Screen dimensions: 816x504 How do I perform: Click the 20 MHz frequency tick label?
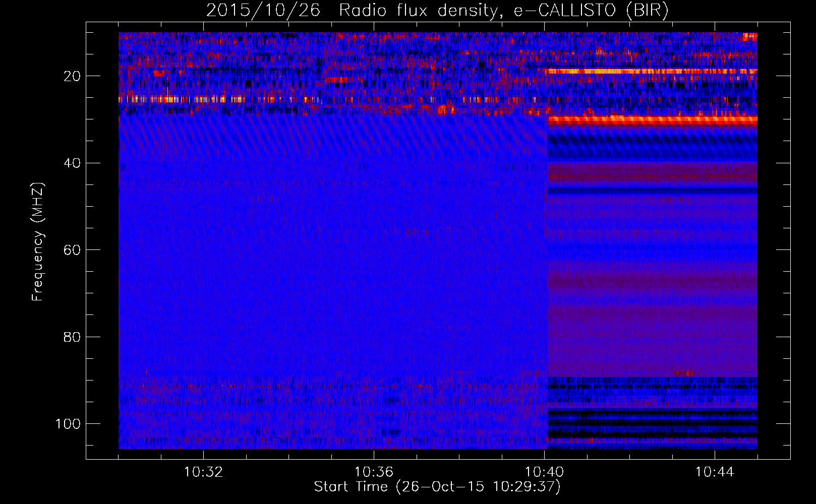pyautogui.click(x=72, y=76)
